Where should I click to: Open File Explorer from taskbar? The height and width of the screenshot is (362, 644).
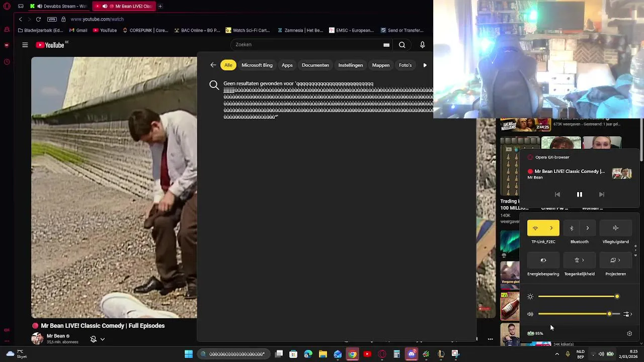[x=323, y=354]
